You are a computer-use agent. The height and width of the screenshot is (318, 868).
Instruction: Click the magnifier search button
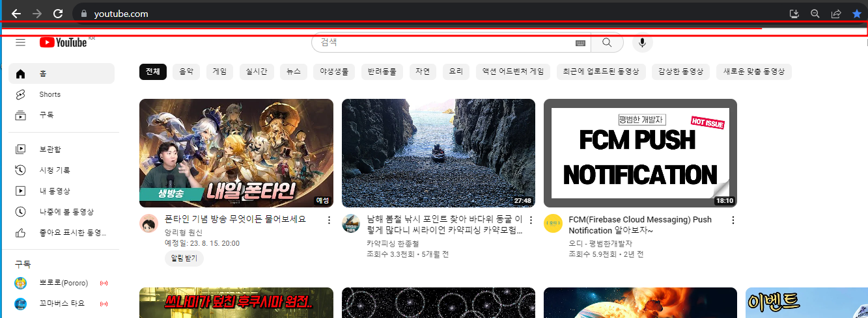point(607,42)
